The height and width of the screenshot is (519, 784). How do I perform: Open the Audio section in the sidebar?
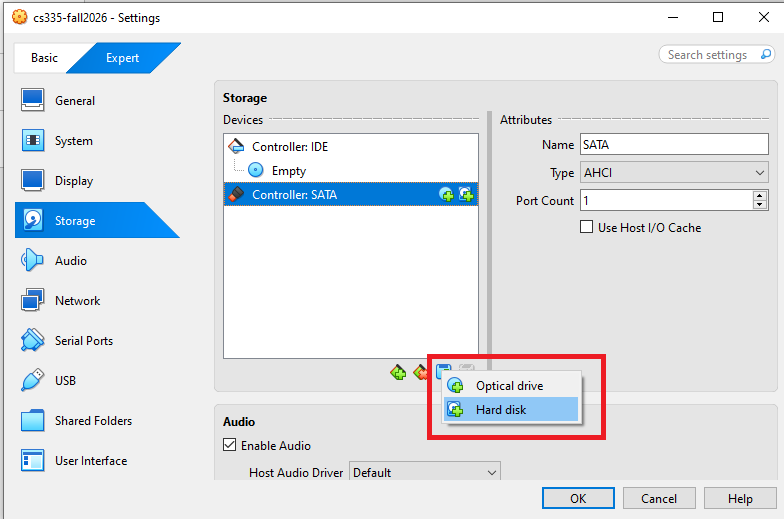(x=70, y=260)
